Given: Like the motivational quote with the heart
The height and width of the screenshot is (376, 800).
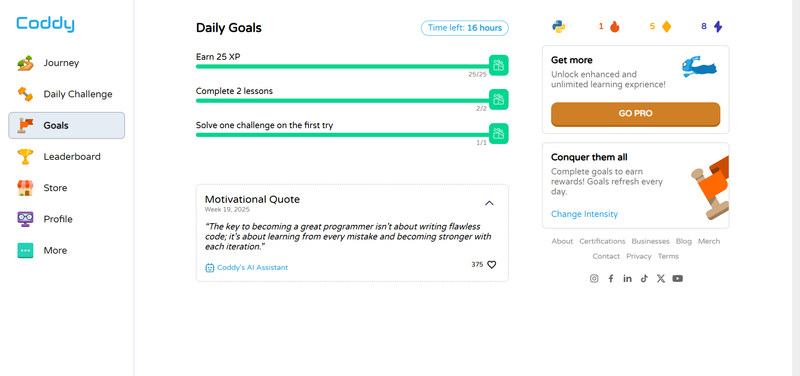Looking at the screenshot, I should [x=491, y=265].
